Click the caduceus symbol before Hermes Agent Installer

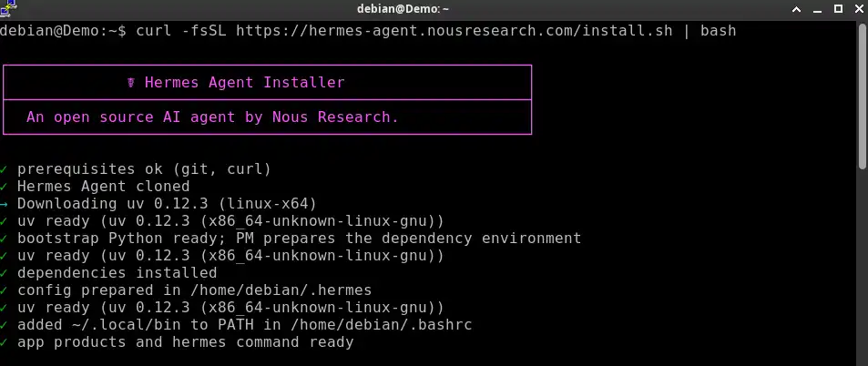130,83
